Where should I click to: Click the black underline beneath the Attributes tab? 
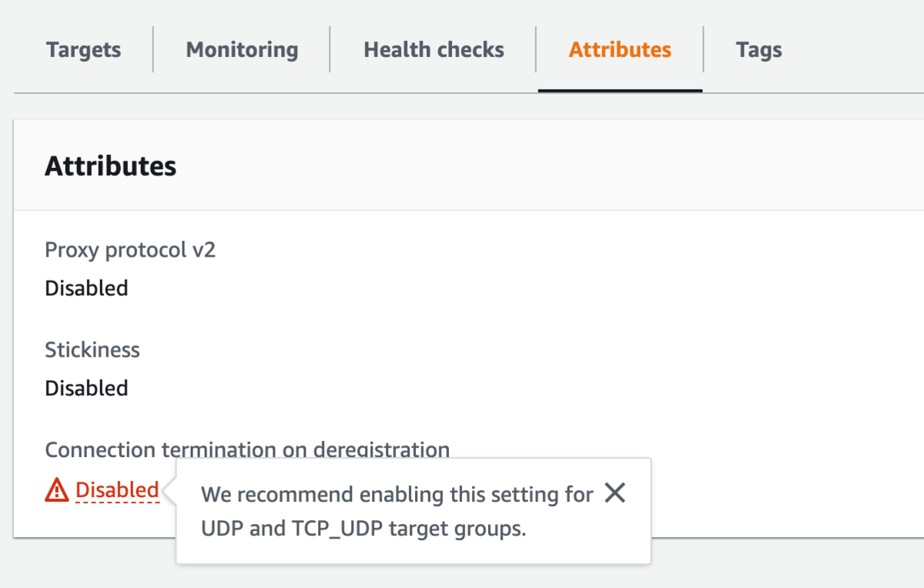click(x=620, y=90)
